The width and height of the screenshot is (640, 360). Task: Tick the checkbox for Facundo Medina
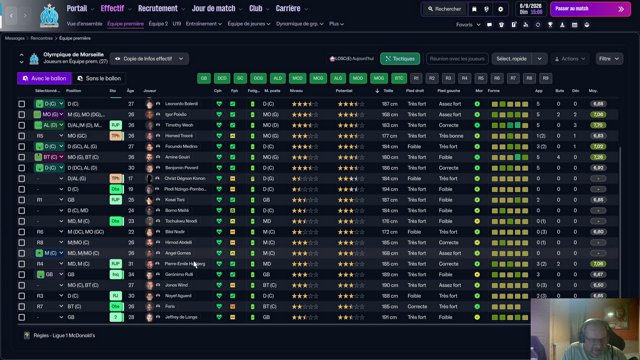[x=22, y=147]
